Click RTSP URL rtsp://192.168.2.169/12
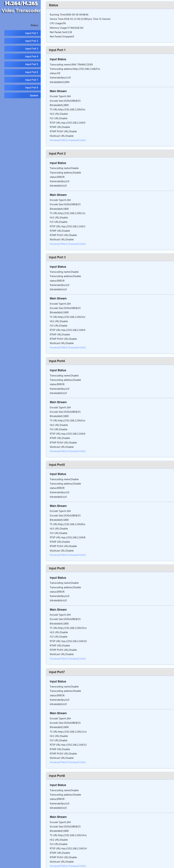Screen dimensions: 174x868 (x=68, y=745)
